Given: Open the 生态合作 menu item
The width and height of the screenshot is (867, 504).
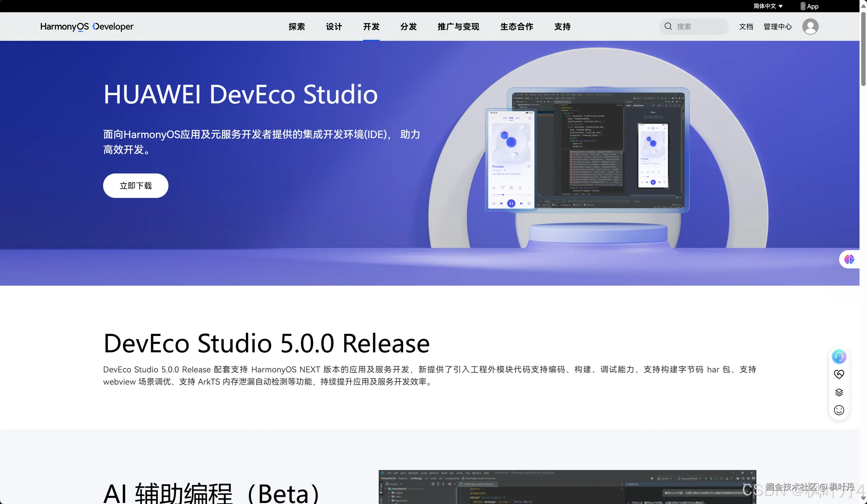Looking at the screenshot, I should 517,27.
